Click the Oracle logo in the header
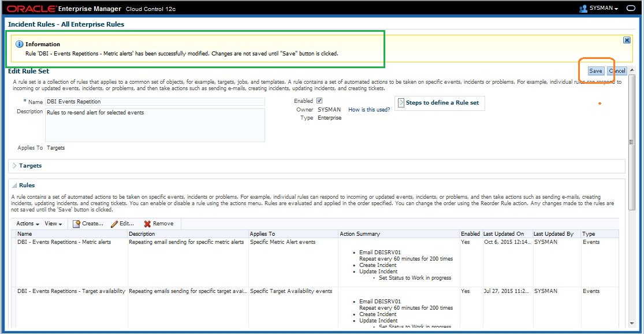 32,9
